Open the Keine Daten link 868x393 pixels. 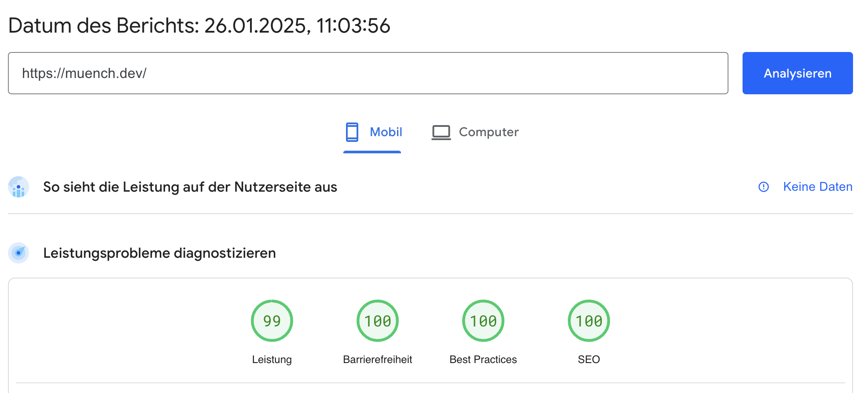(x=818, y=187)
